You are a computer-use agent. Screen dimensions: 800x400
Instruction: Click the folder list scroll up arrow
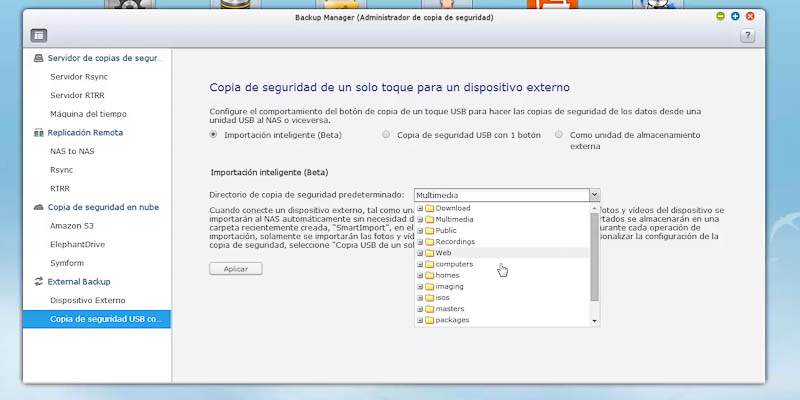click(594, 208)
